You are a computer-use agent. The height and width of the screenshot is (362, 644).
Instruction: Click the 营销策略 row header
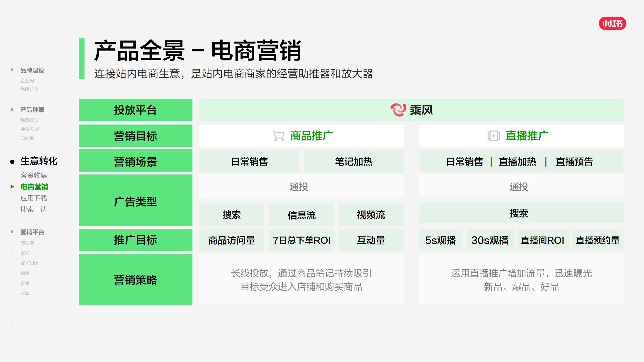click(135, 280)
